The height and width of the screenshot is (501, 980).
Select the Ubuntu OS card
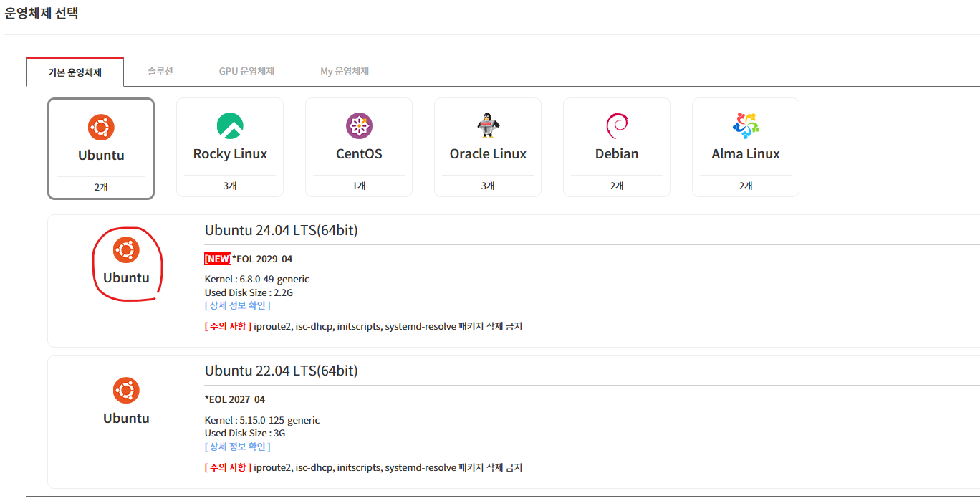[x=101, y=148]
